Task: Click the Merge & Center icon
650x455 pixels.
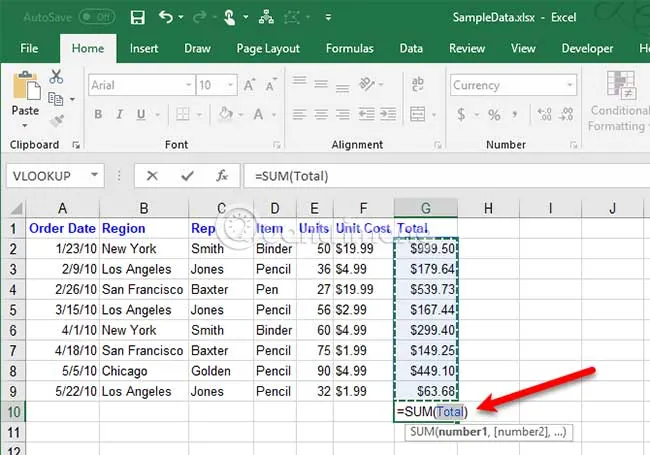Action: [x=417, y=114]
